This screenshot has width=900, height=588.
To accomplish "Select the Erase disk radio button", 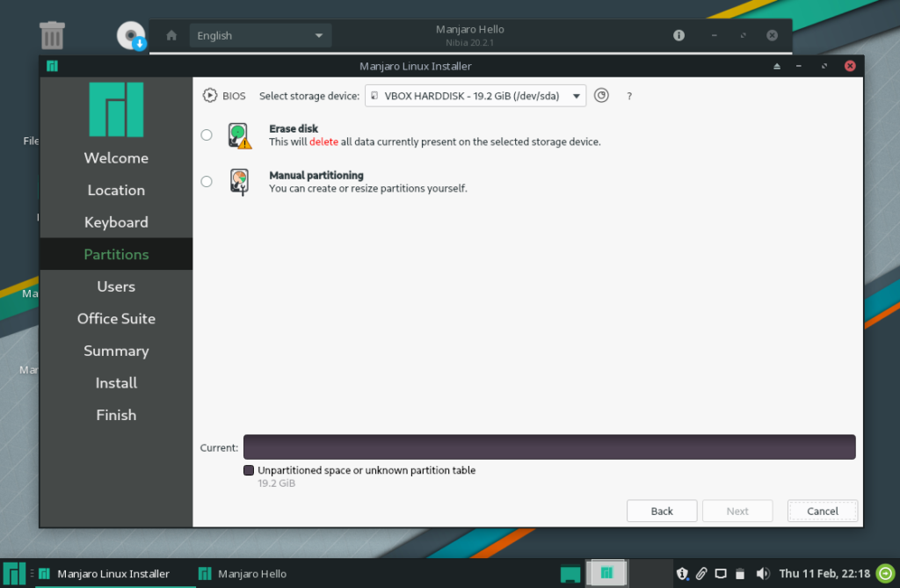I will [x=207, y=135].
